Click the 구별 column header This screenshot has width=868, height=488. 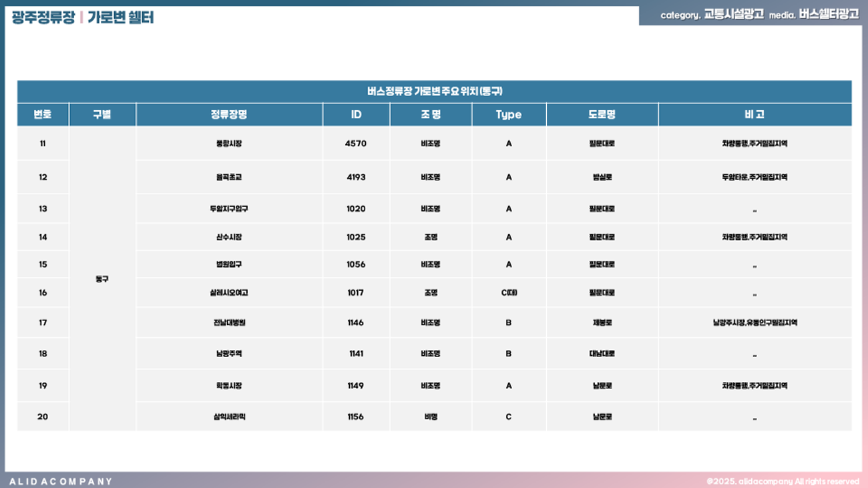(102, 115)
